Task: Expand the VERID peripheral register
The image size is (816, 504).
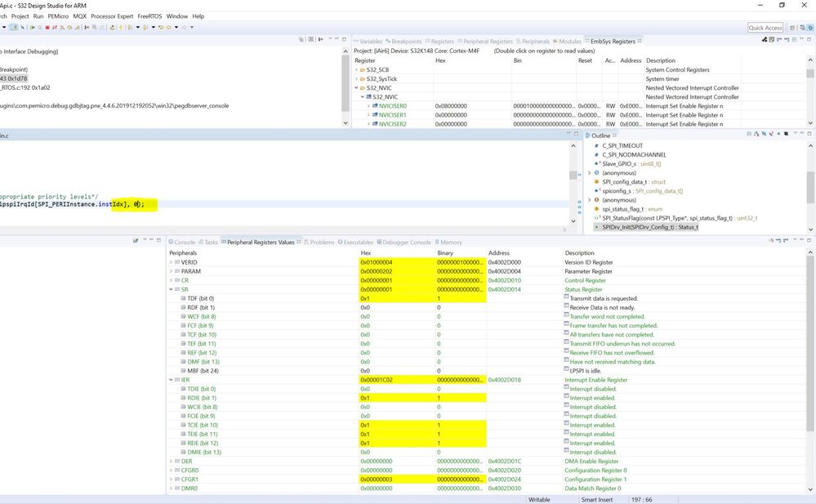Action: coord(171,262)
